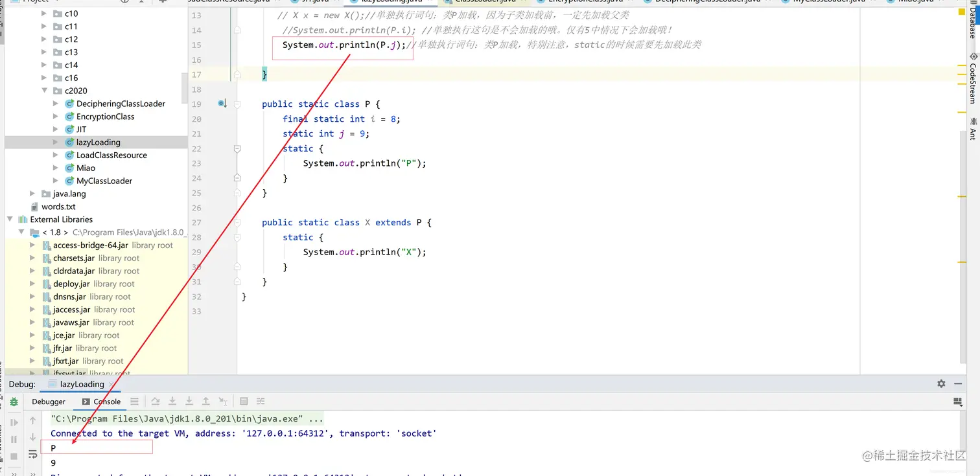Click Trace Current Stream Chain icon
Viewport: 980px width, 476px height.
261,402
